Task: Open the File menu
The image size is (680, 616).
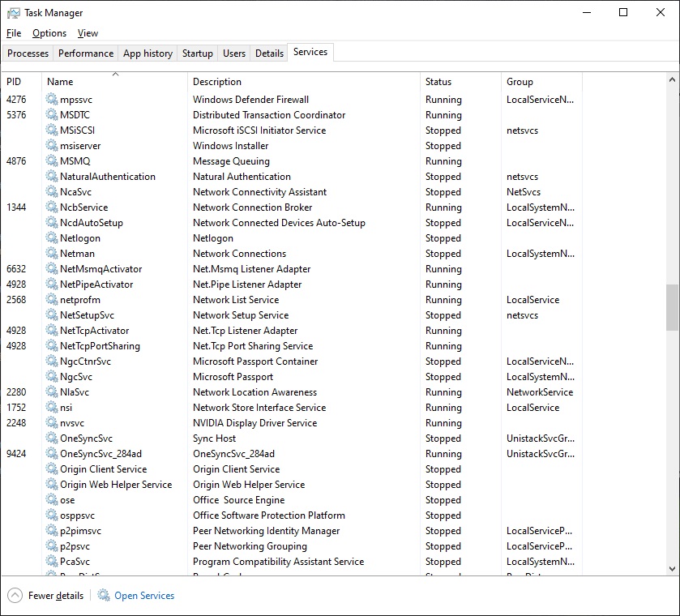Action: (14, 33)
